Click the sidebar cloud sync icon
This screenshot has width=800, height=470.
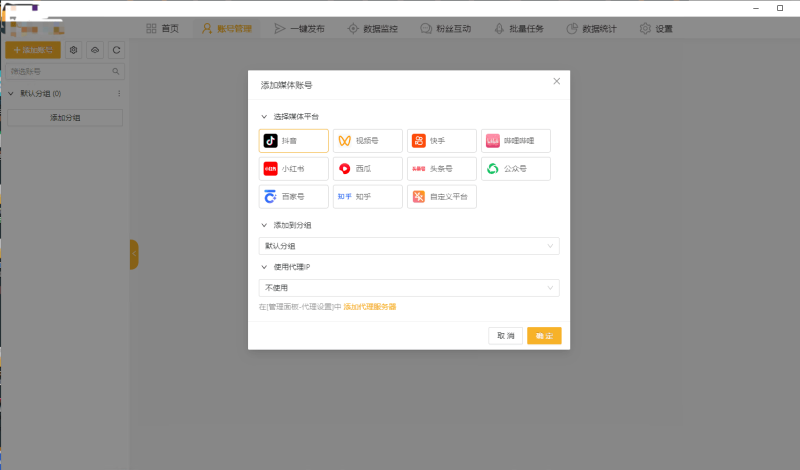(95, 50)
